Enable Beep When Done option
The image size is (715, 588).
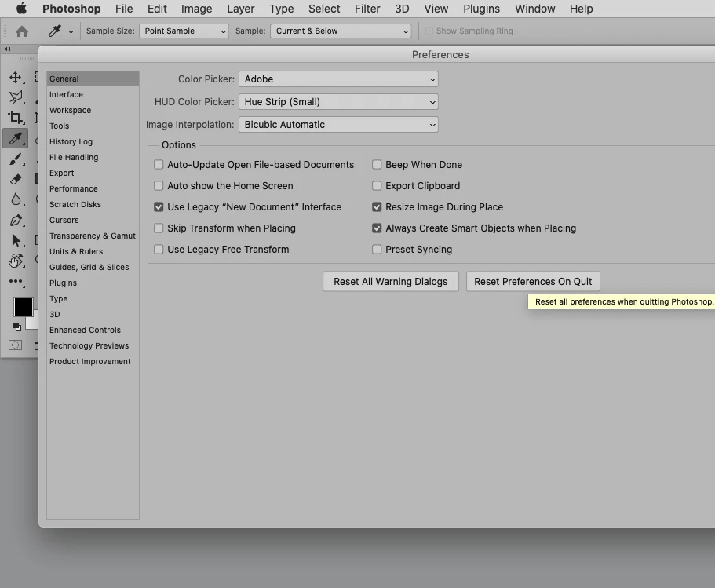[377, 165]
